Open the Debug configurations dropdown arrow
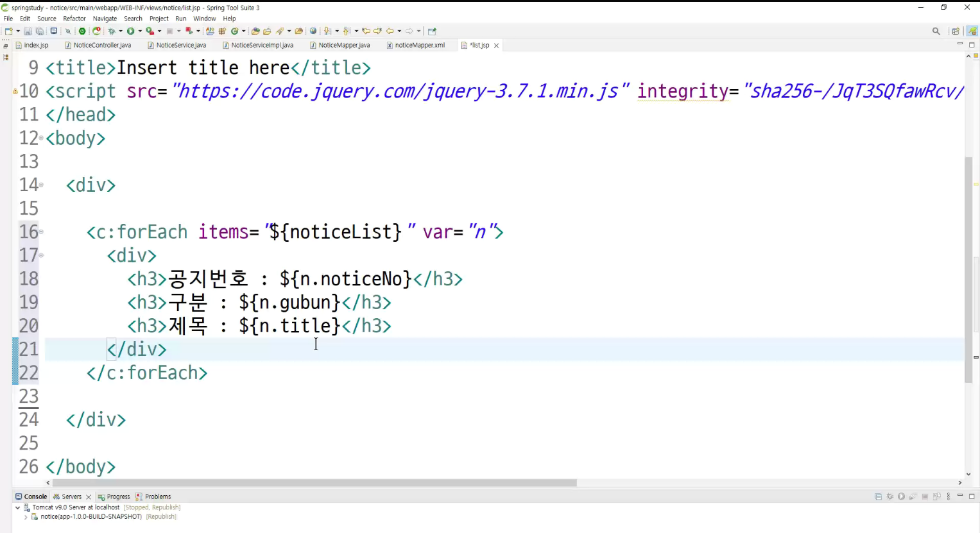The image size is (980, 533). pyautogui.click(x=121, y=31)
